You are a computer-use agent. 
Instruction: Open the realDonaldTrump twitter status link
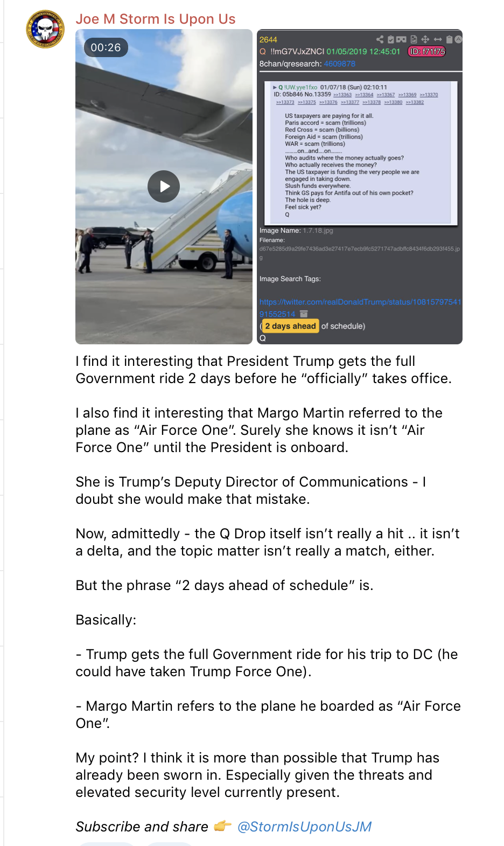pyautogui.click(x=360, y=308)
